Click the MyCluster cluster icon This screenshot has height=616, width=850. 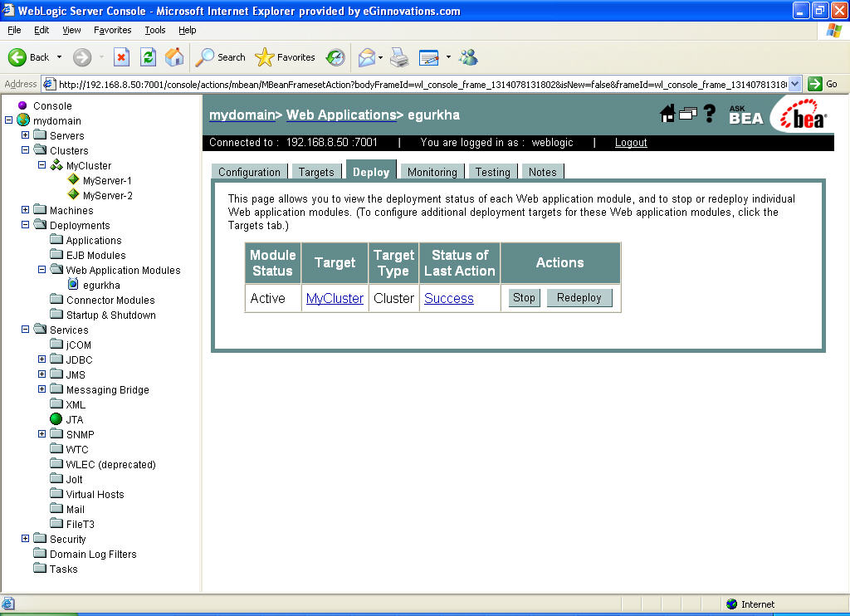tap(56, 165)
